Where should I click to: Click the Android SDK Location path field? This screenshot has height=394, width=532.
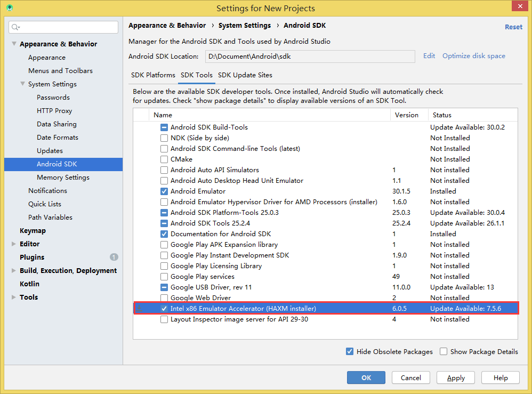[x=310, y=57]
